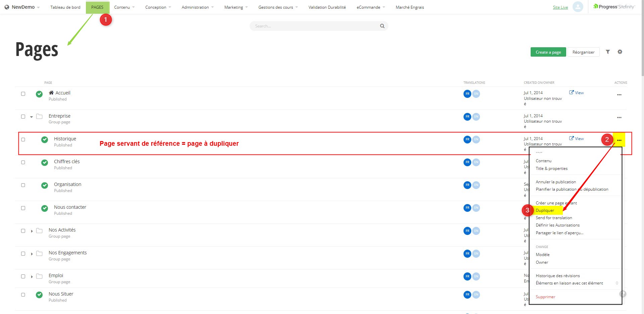The width and height of the screenshot is (644, 314).
Task: Select the Organisation page checkbox
Action: tap(23, 185)
